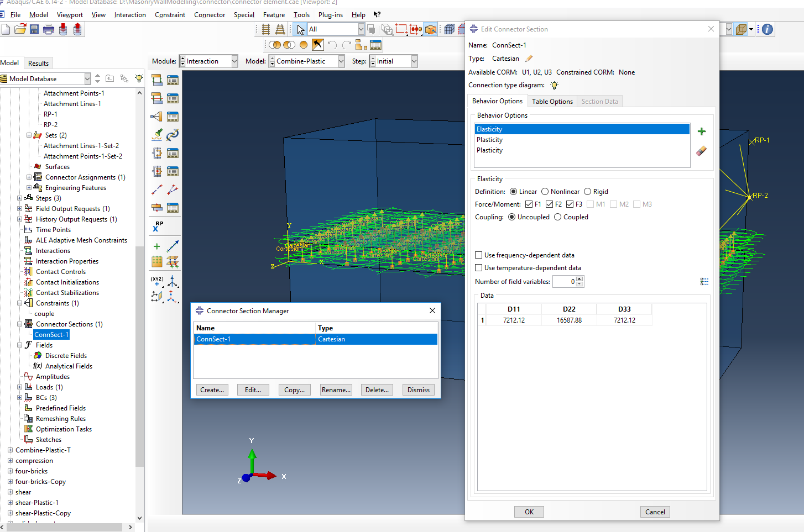Image resolution: width=804 pixels, height=532 pixels.
Task: Click the pencil icon beside Cartesian type
Action: coord(529,59)
